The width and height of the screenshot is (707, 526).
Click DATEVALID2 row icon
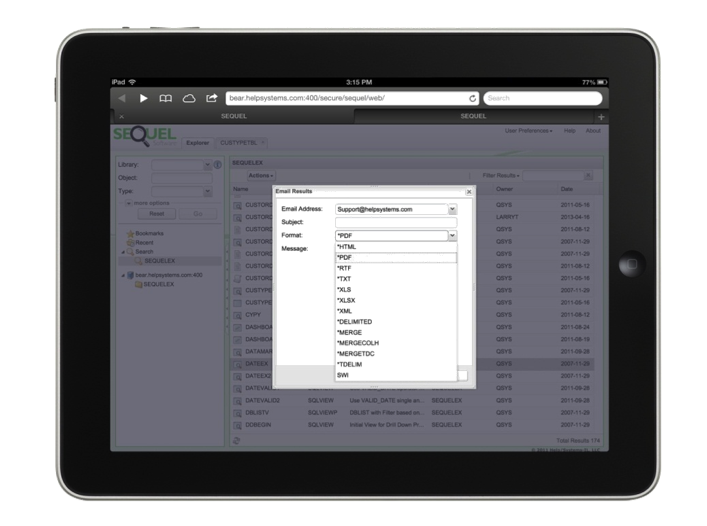pos(237,401)
